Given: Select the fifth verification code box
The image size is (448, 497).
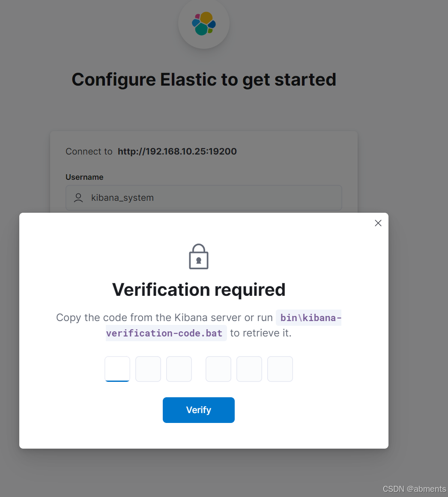Looking at the screenshot, I should pos(249,369).
